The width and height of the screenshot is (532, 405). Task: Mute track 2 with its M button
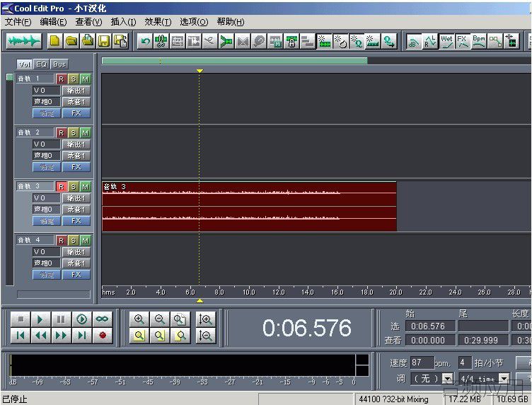tap(85, 132)
